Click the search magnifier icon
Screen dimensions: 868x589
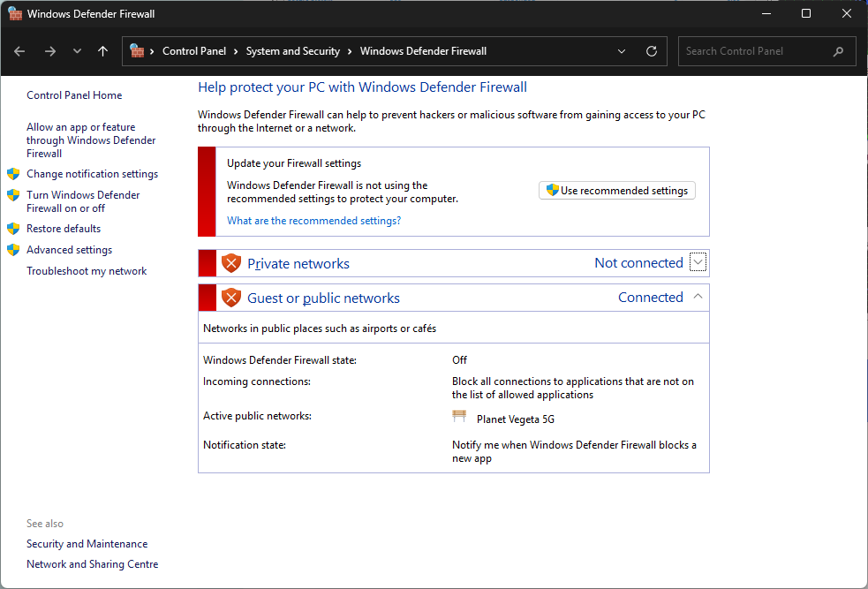coord(838,51)
